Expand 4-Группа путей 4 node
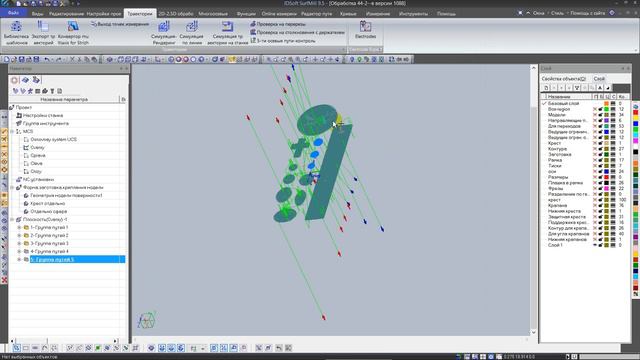Image resolution: width=640 pixels, height=360 pixels. point(19,251)
